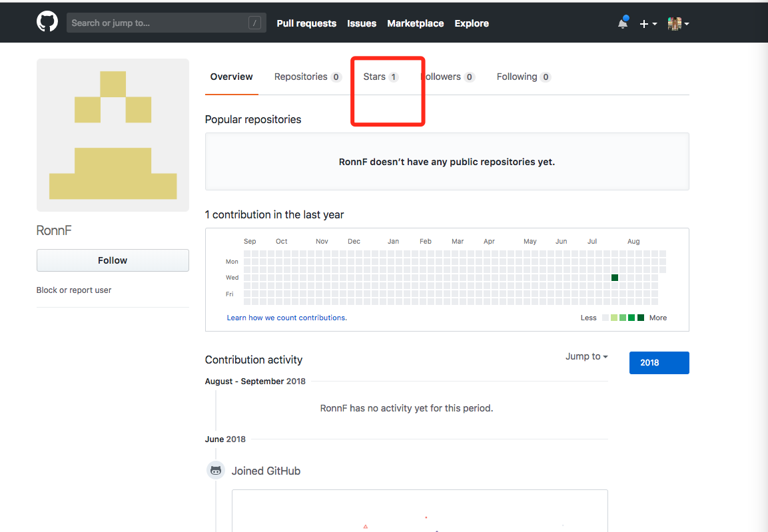768x532 pixels.
Task: Click the GitHub octocat logo
Action: tap(47, 23)
